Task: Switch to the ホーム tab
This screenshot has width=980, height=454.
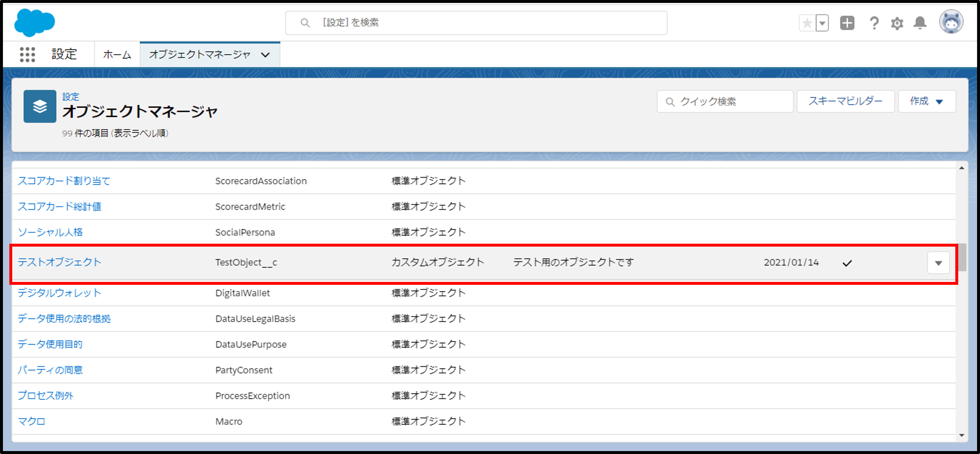Action: pos(117,55)
